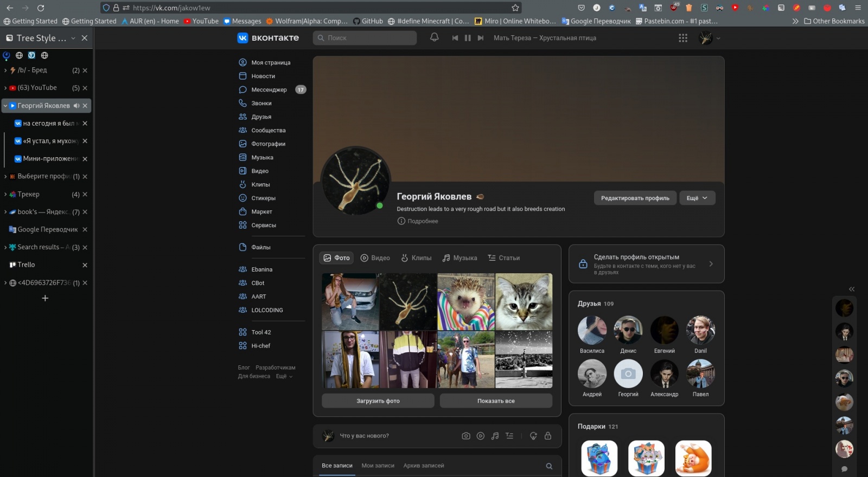Switch to the Музыка profile tab
Screen dimensions: 868x477
[x=459, y=258]
